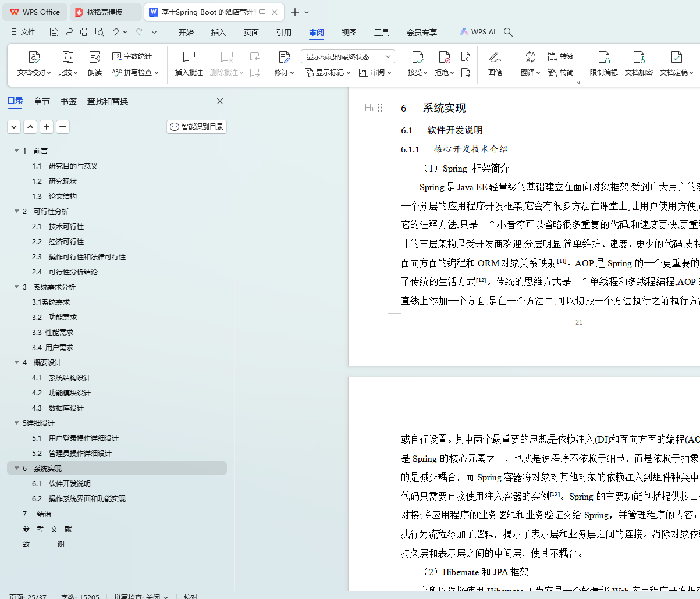The width and height of the screenshot is (700, 599).
Task: Switch to the 视图 ribbon tab
Action: tap(349, 33)
